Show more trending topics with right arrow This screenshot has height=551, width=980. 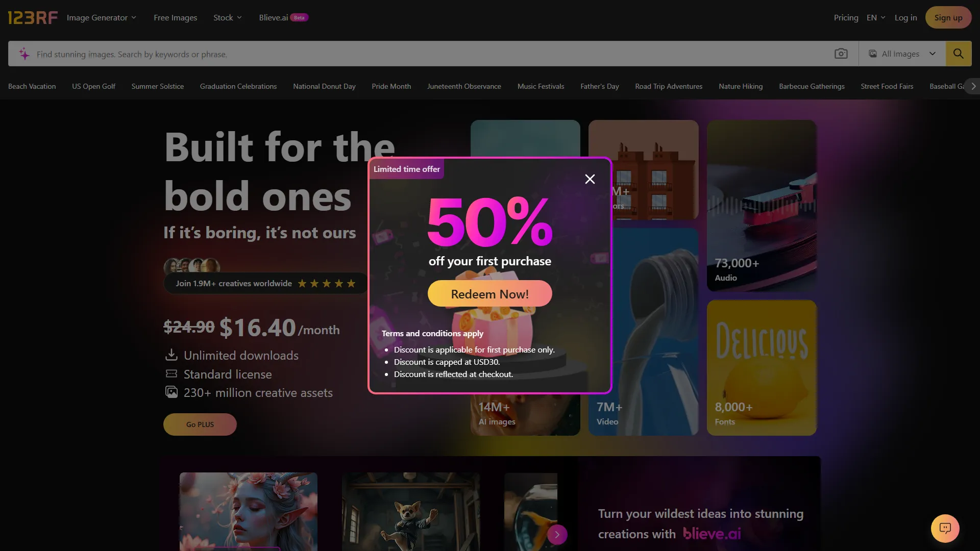(973, 86)
